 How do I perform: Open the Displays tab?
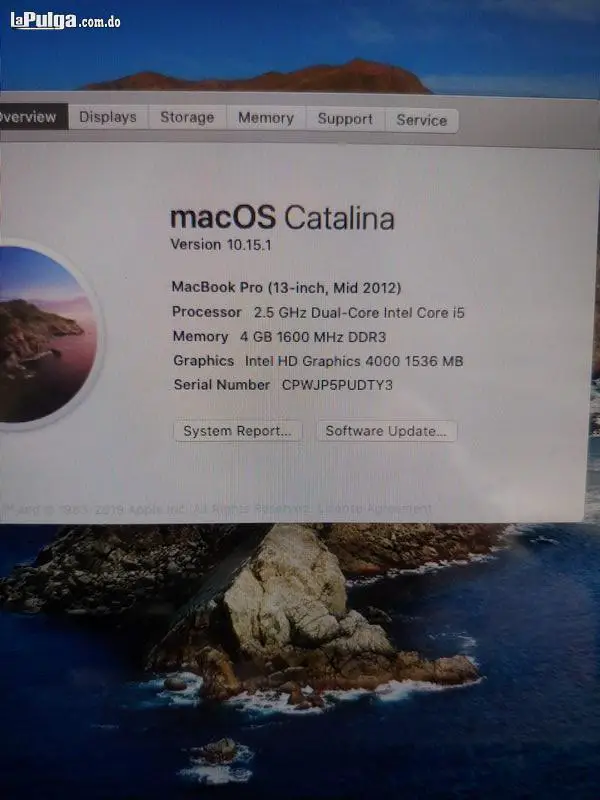[x=108, y=117]
